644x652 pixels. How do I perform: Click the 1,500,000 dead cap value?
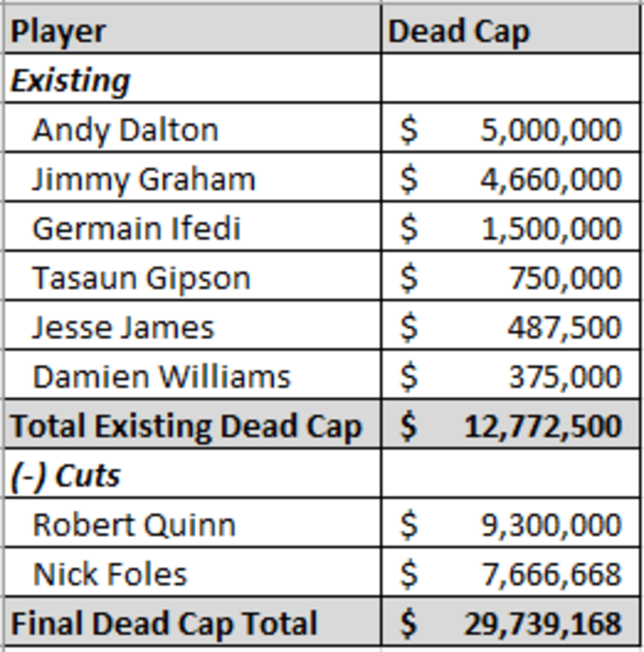point(510,227)
